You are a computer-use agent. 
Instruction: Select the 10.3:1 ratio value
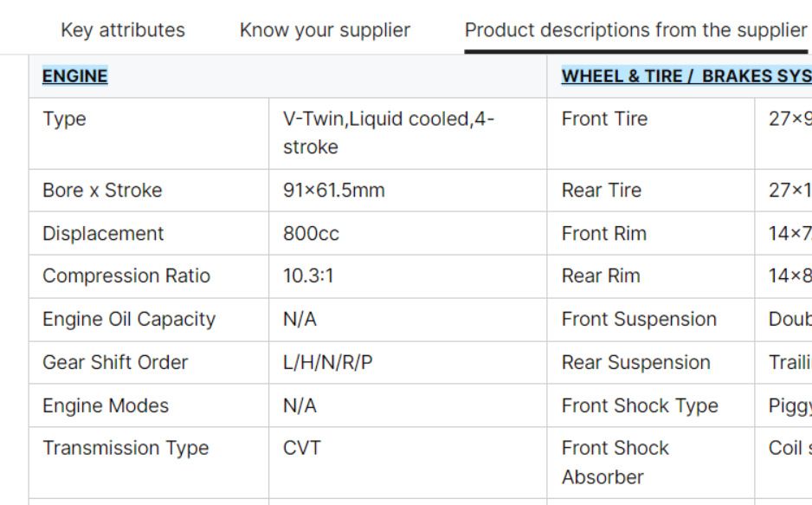click(x=307, y=276)
